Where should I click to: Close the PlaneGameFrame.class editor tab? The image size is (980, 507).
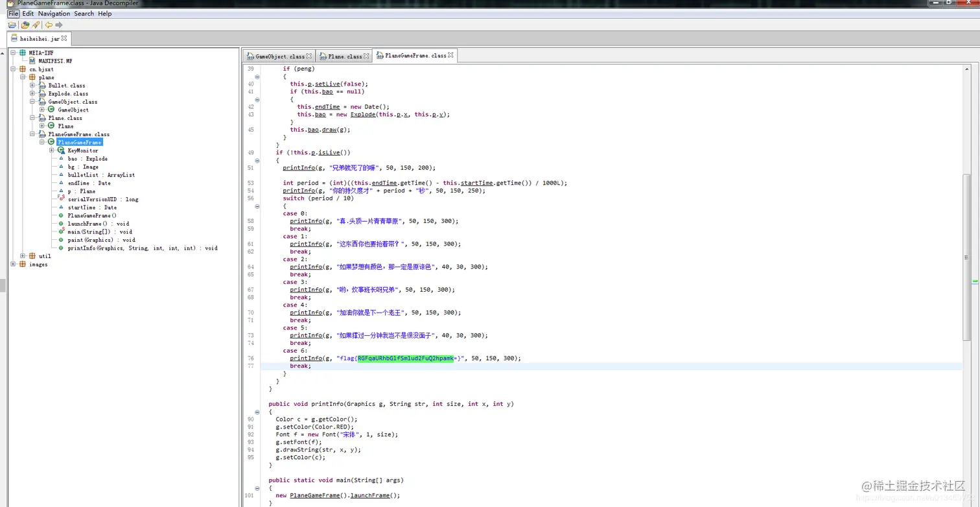tap(450, 56)
